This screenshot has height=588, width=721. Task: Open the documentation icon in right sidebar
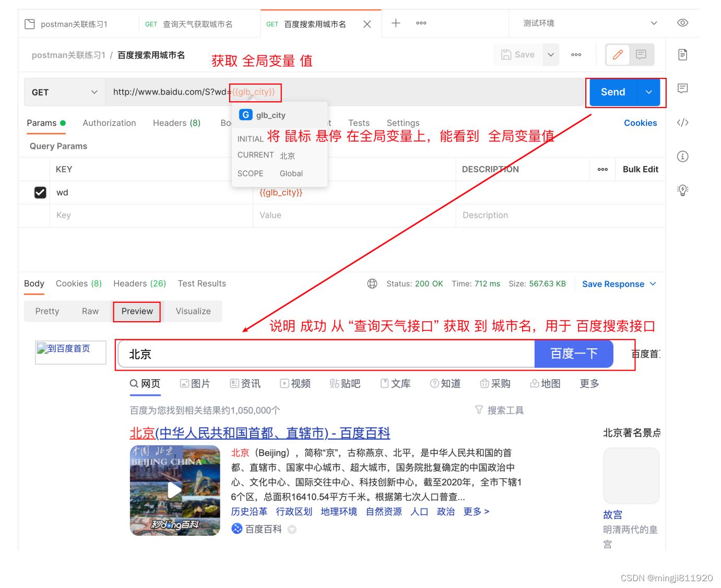click(682, 55)
